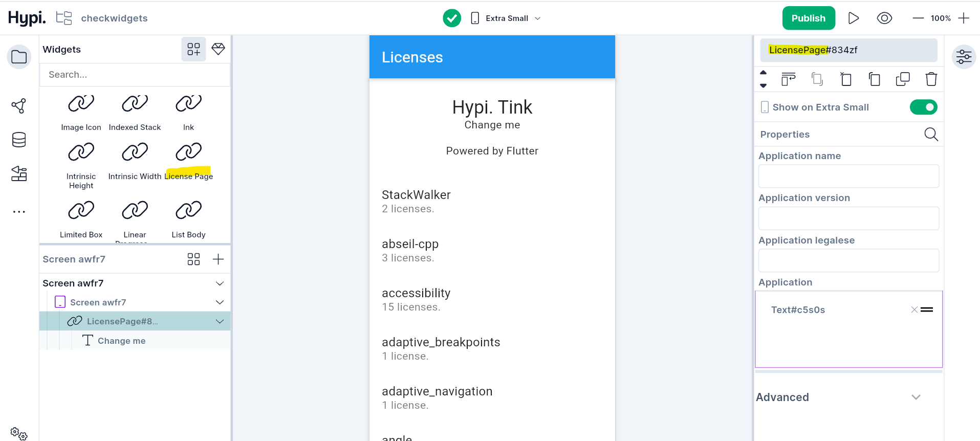
Task: Select the Change me text tree item
Action: 121,341
